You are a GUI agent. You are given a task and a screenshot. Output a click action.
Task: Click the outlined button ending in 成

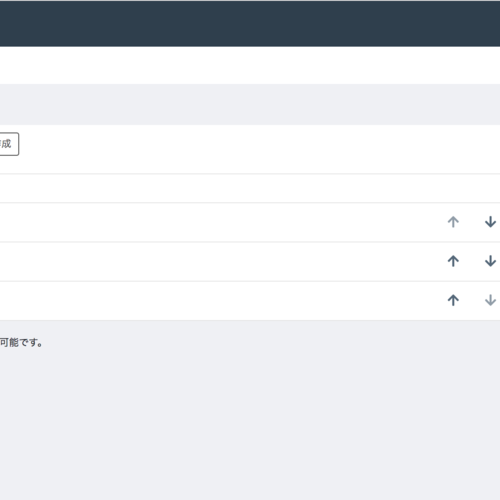coord(9,144)
